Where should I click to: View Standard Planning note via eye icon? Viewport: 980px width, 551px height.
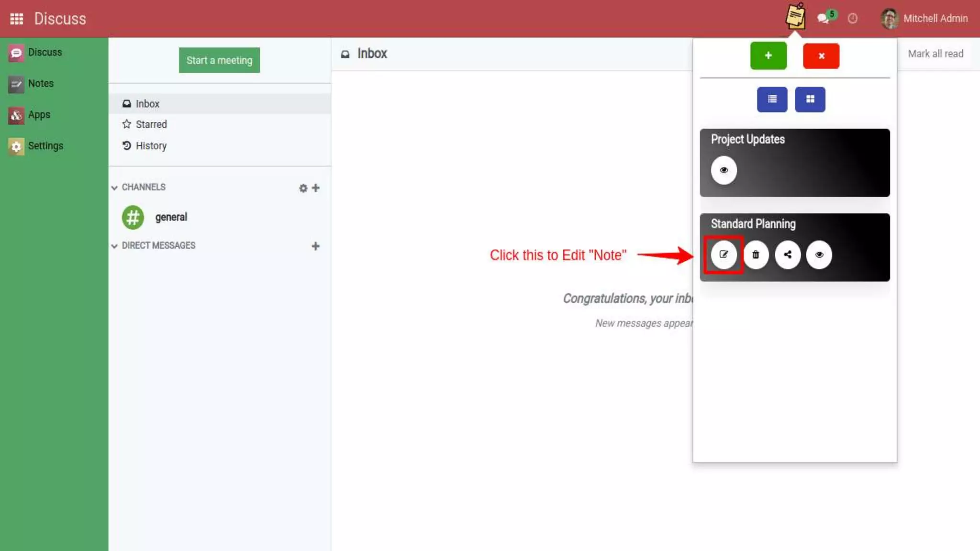(819, 254)
